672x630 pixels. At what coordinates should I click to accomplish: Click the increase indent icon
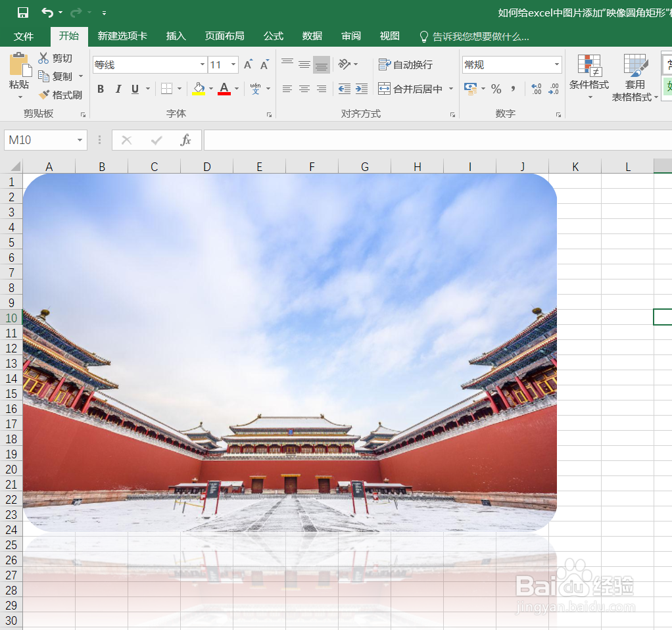[x=362, y=89]
